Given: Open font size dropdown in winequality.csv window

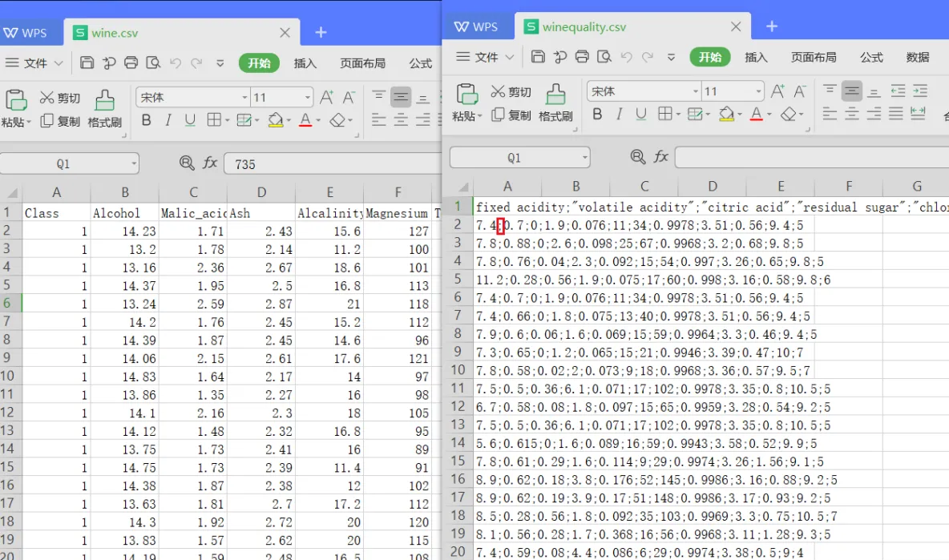Looking at the screenshot, I should (x=758, y=91).
